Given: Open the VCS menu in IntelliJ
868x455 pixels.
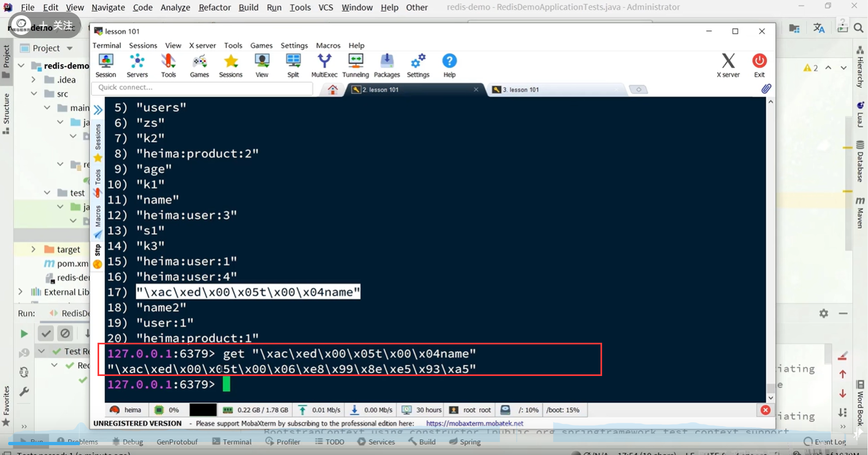Looking at the screenshot, I should pos(326,7).
